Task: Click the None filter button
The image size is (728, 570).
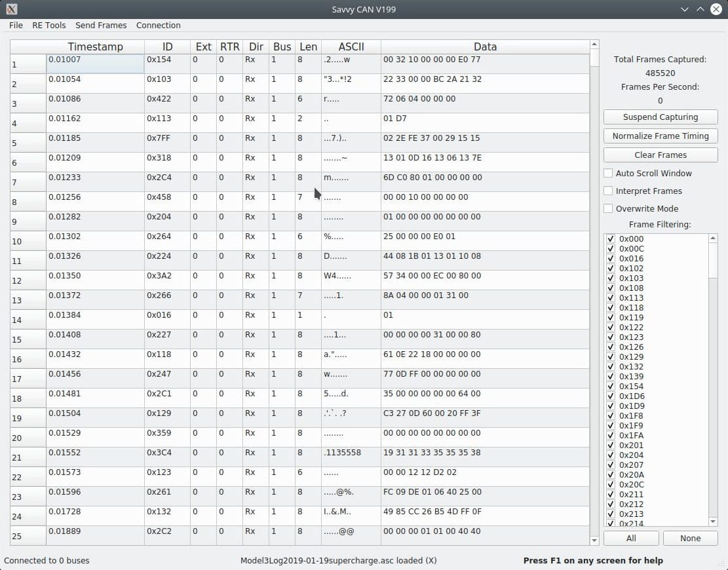Action: [690, 539]
